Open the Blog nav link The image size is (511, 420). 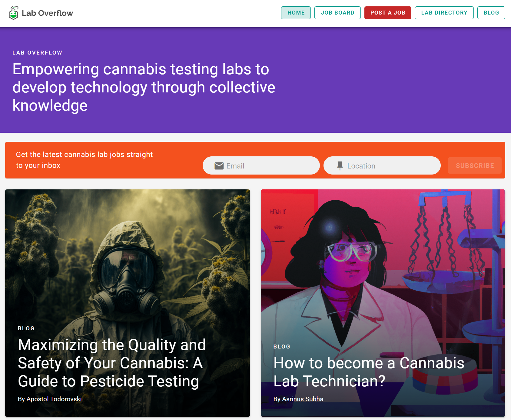491,13
